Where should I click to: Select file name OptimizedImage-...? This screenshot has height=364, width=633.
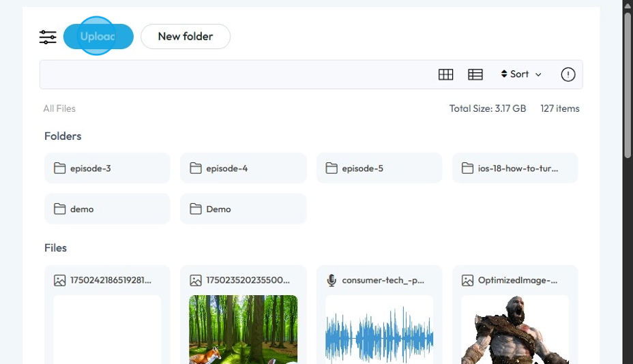518,280
